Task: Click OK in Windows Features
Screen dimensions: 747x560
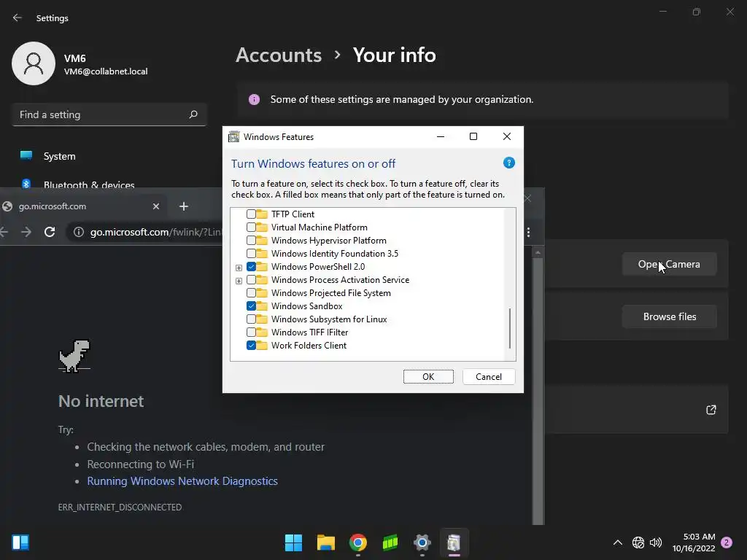Action: 428,377
